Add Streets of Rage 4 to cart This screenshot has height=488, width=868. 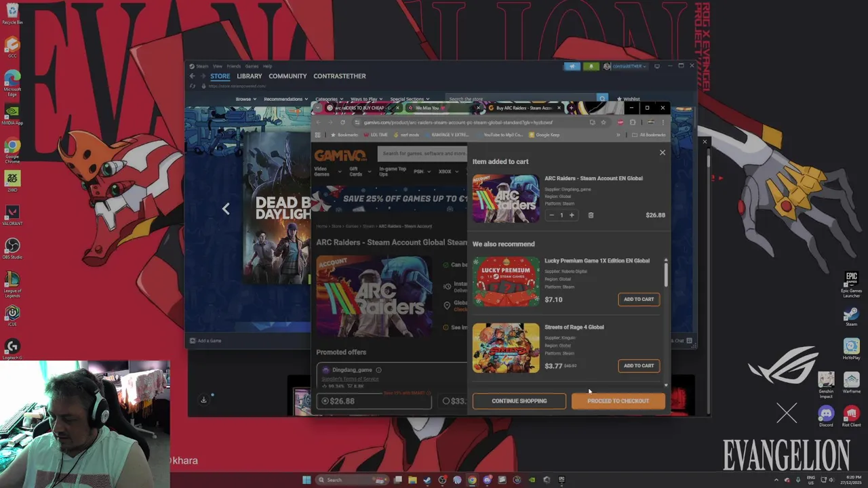click(639, 365)
